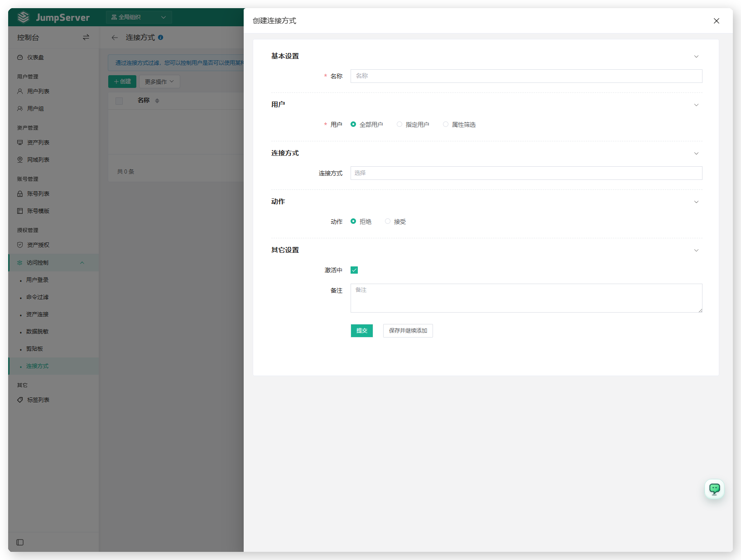Open 仪表盘 in the sidebar

point(53,58)
